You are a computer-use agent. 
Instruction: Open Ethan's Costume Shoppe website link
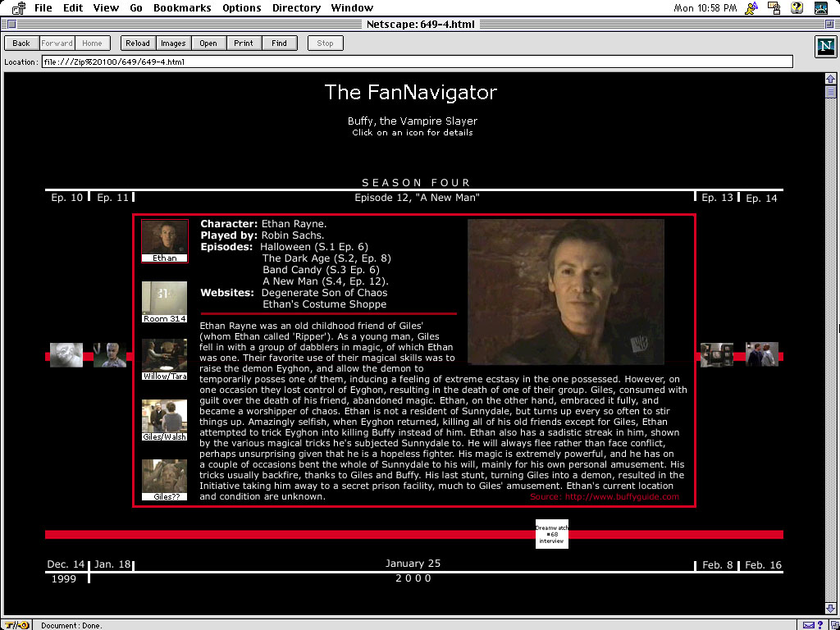(x=324, y=304)
